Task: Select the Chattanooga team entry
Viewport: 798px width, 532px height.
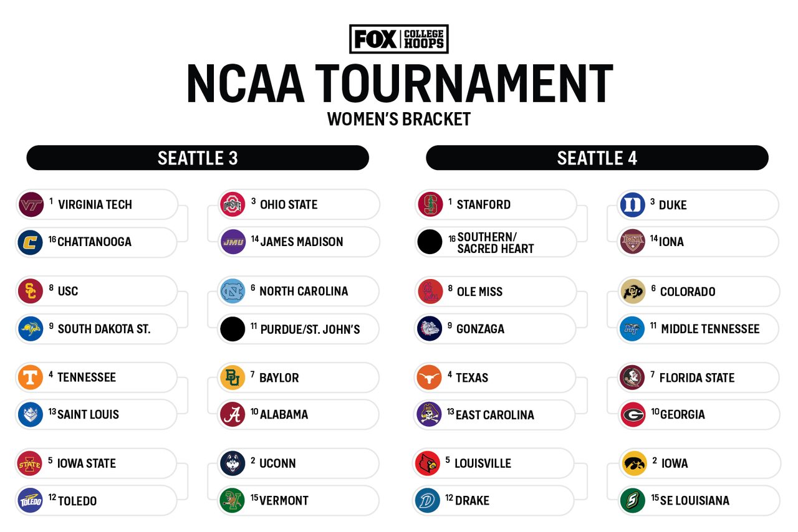Action: point(97,242)
